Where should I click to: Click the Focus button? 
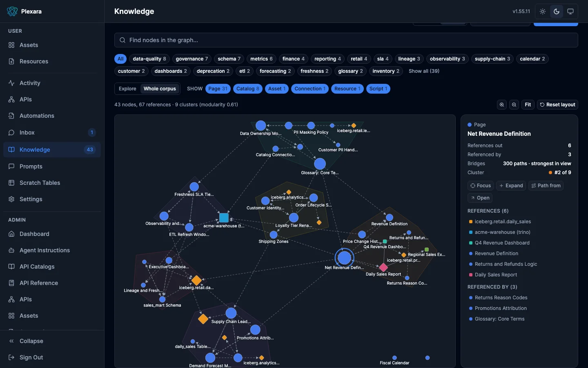tap(480, 186)
